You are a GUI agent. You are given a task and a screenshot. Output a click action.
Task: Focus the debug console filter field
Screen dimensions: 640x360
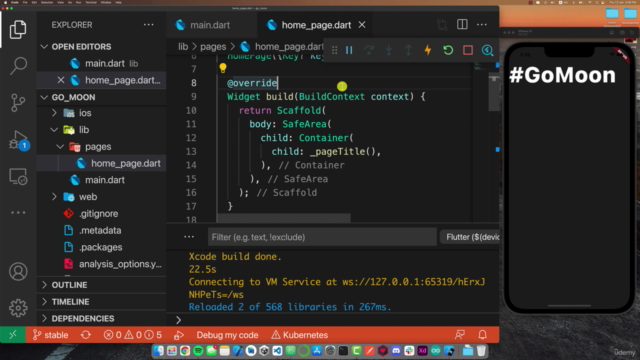322,237
